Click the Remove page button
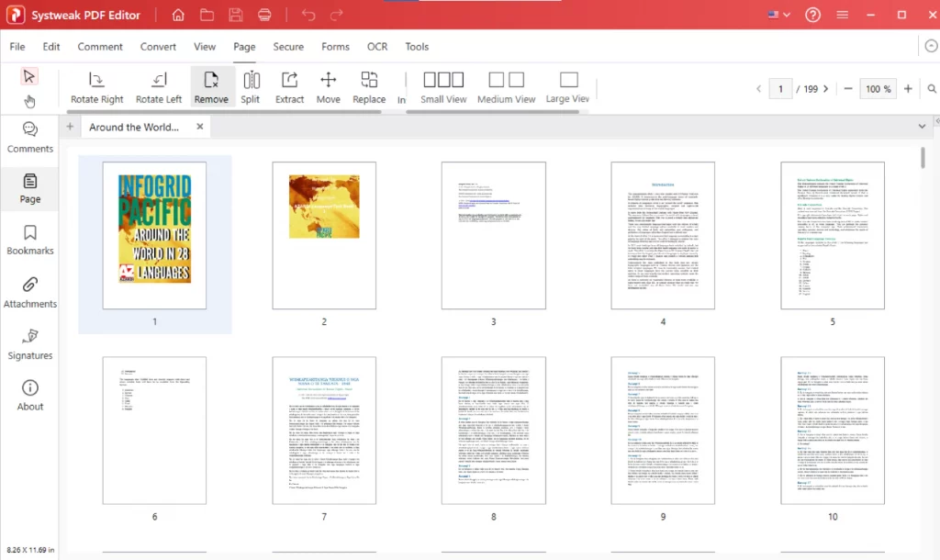 coord(211,87)
